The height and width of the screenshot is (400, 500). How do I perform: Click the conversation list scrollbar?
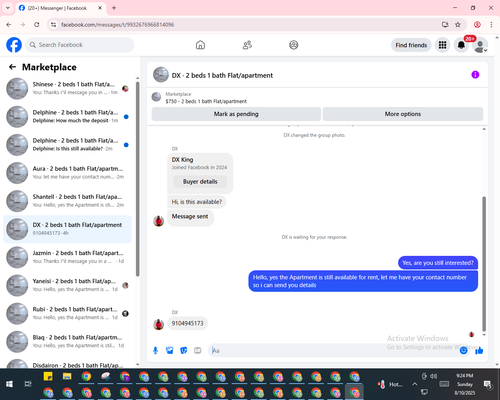pyautogui.click(x=137, y=179)
